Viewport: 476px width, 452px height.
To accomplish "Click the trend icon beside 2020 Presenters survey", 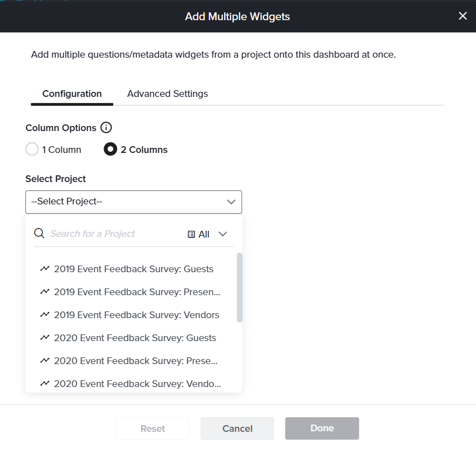I will coord(45,361).
